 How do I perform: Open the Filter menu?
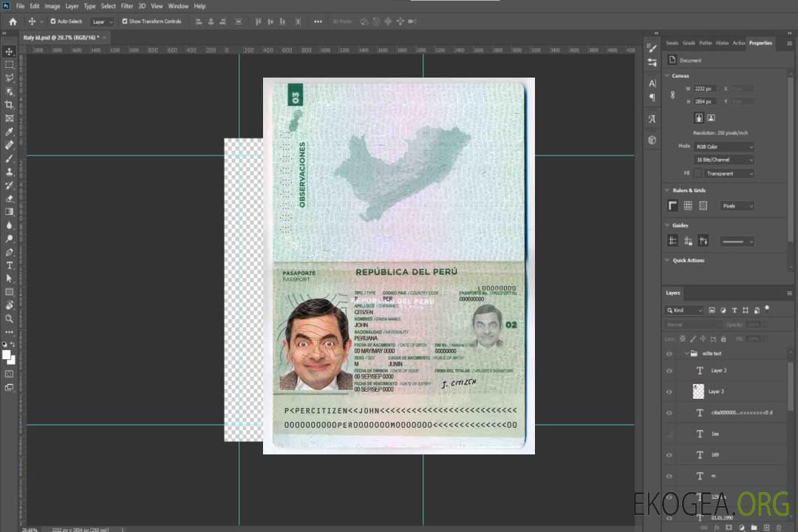127,6
